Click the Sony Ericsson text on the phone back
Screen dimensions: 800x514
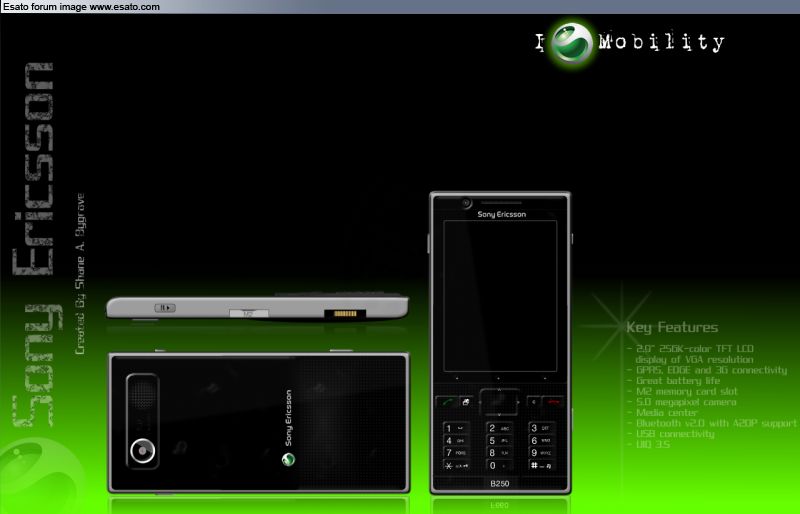click(288, 419)
